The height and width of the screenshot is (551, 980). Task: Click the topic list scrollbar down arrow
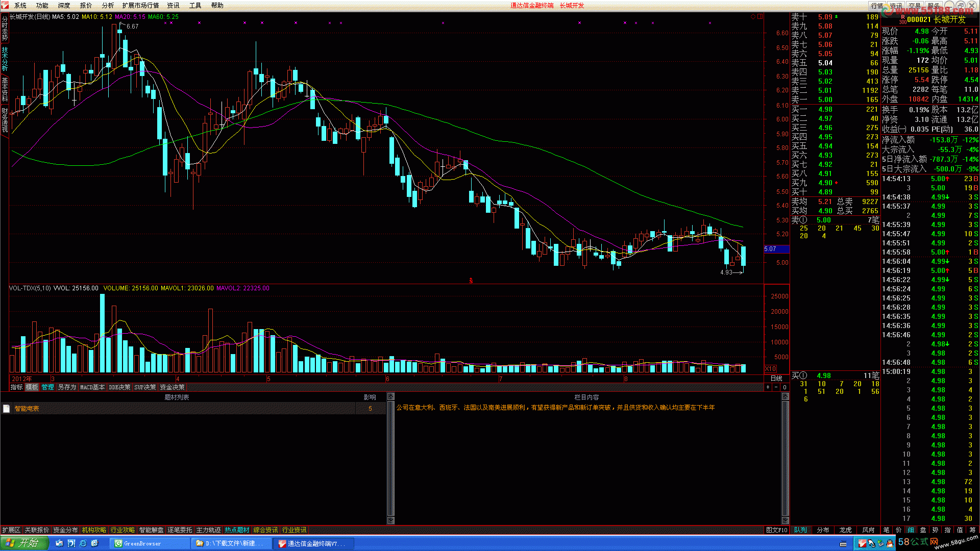tap(391, 520)
